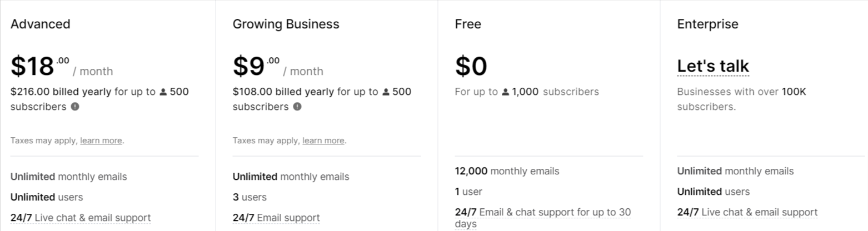868x231 pixels.
Task: Click 24/7 Email & chat support in Free
Action: [x=543, y=218]
